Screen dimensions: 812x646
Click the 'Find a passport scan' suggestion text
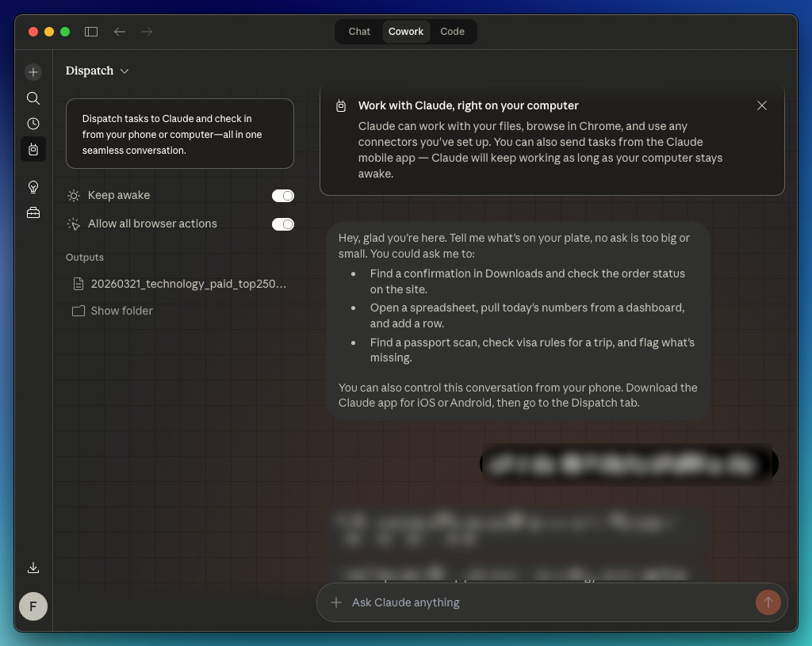coord(532,350)
